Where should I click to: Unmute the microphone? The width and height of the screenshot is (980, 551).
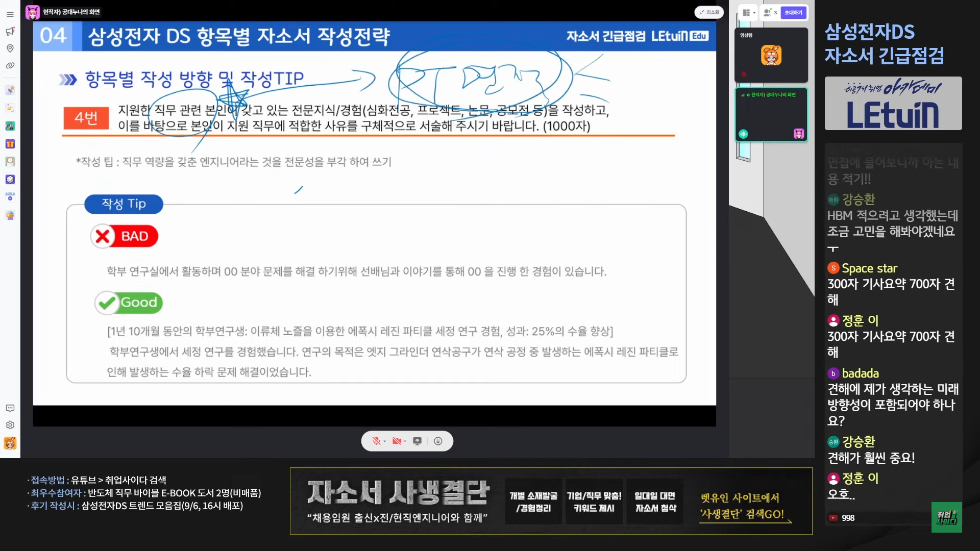pos(376,441)
